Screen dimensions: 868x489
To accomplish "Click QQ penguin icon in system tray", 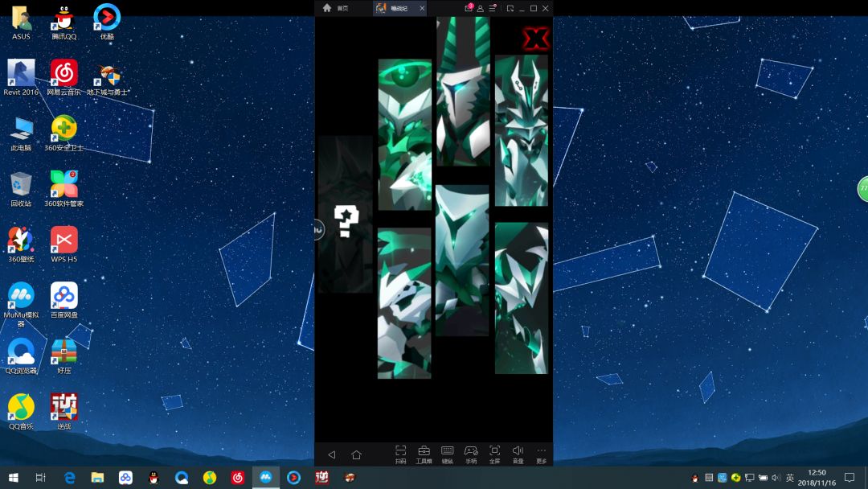I will tap(694, 478).
